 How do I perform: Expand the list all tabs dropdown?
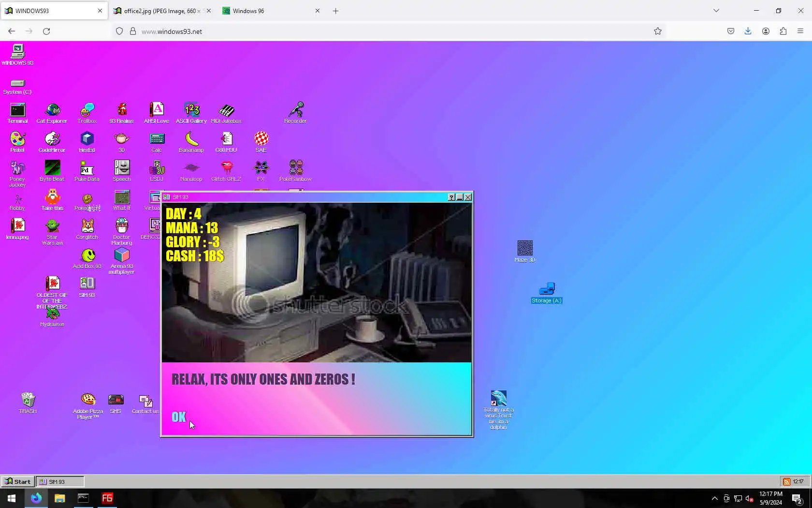click(716, 11)
